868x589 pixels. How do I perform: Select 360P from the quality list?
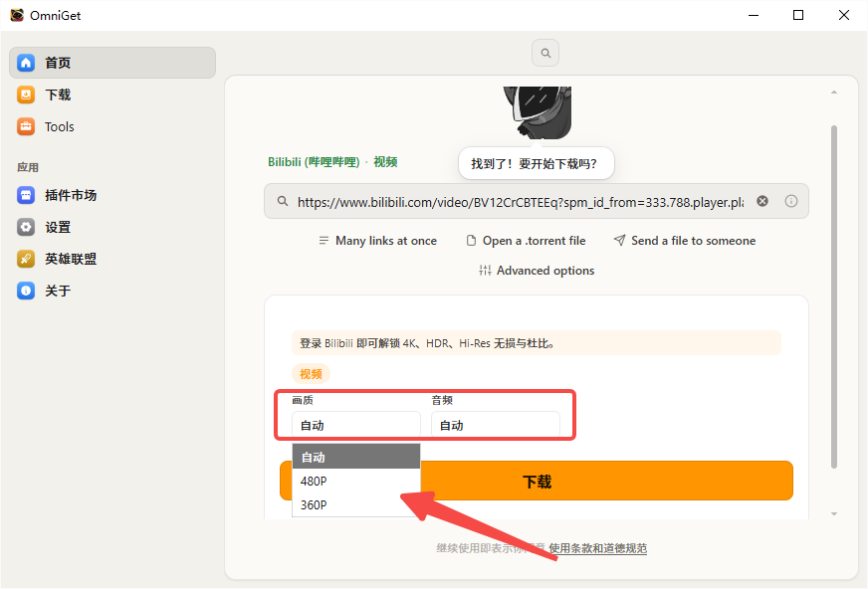356,505
